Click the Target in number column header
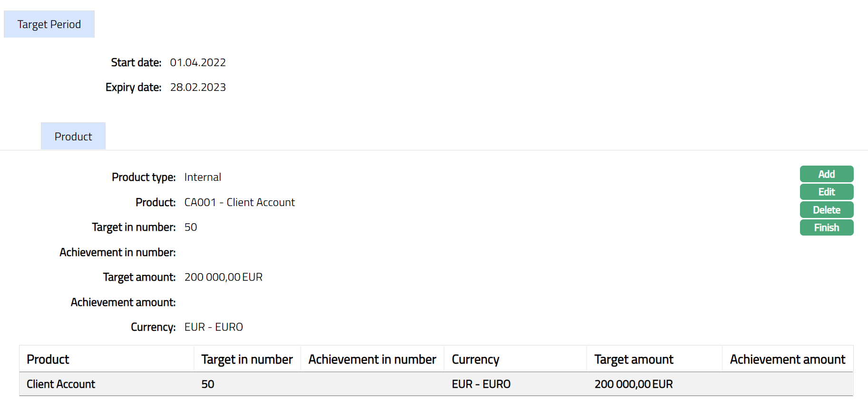Screen dimensions: 868x404 247,359
